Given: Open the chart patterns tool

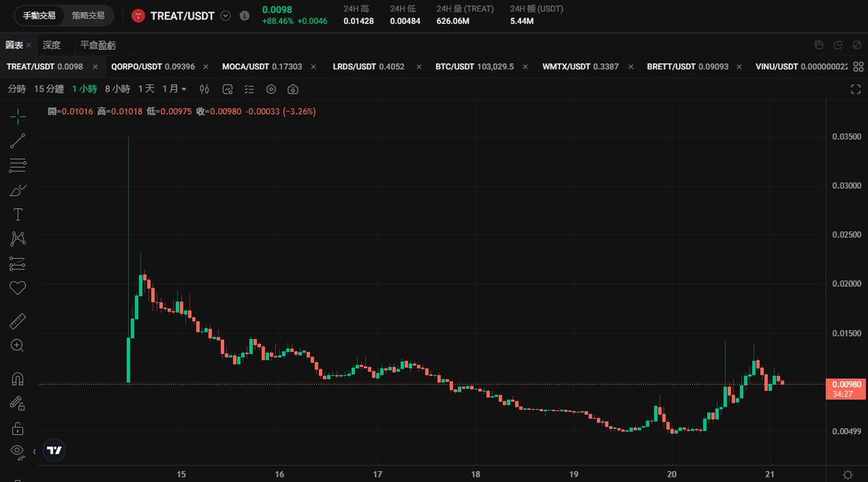Looking at the screenshot, I should click(x=17, y=238).
